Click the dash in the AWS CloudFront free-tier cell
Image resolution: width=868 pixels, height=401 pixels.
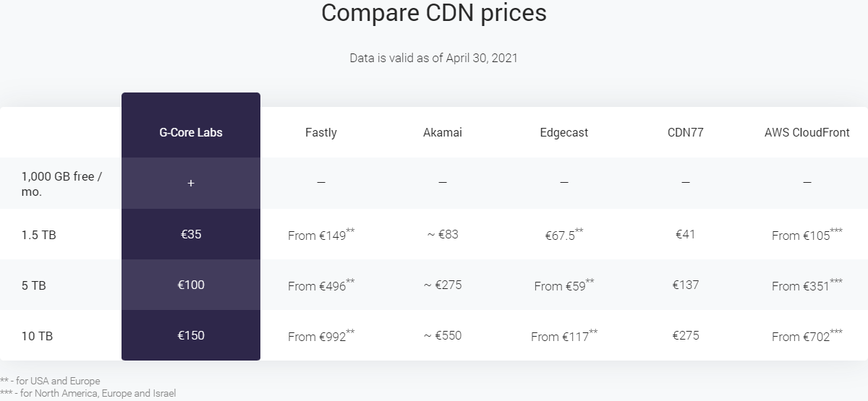tap(807, 184)
